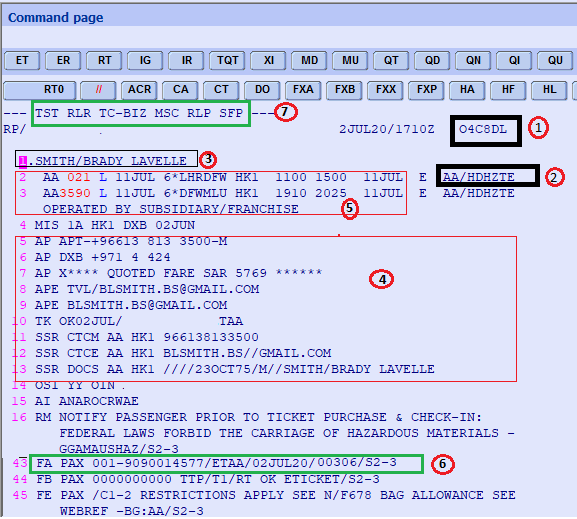Click the RT0 button

pos(40,90)
